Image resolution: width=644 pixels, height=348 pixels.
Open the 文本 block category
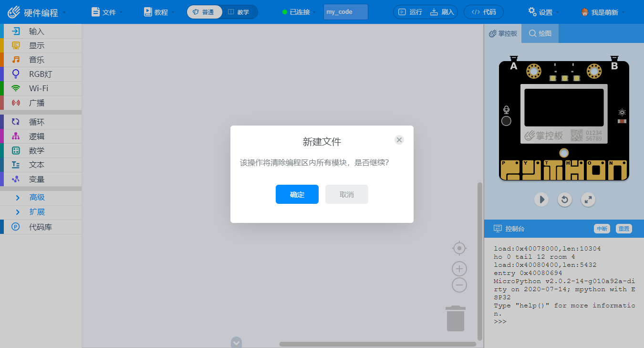click(41, 165)
